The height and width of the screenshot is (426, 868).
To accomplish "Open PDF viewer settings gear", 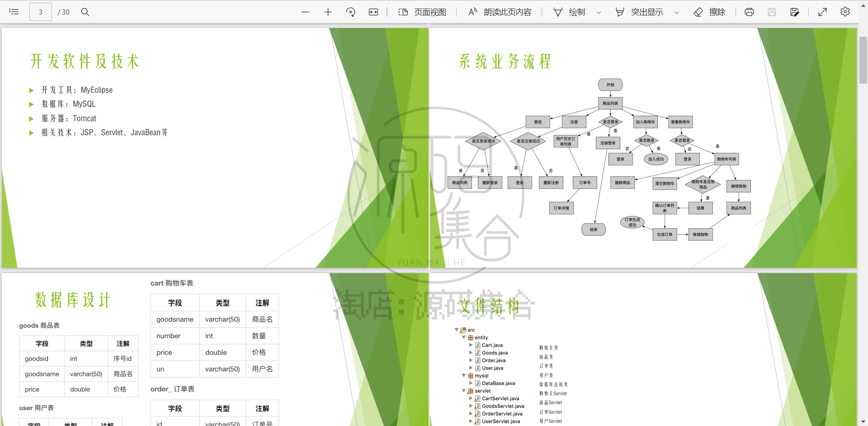I will tap(845, 12).
